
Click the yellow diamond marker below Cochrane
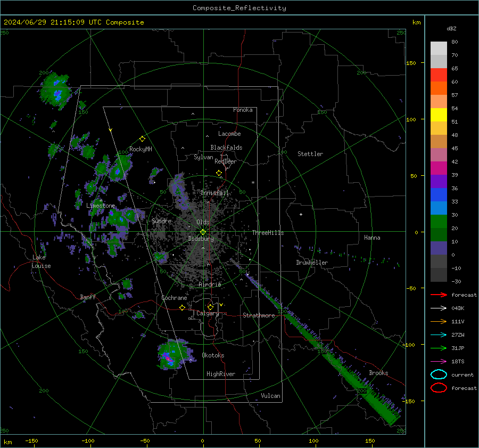click(x=183, y=307)
